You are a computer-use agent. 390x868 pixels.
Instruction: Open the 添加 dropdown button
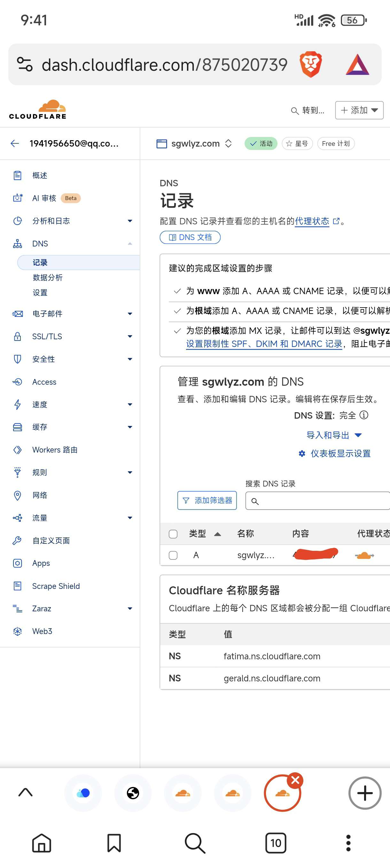click(359, 110)
